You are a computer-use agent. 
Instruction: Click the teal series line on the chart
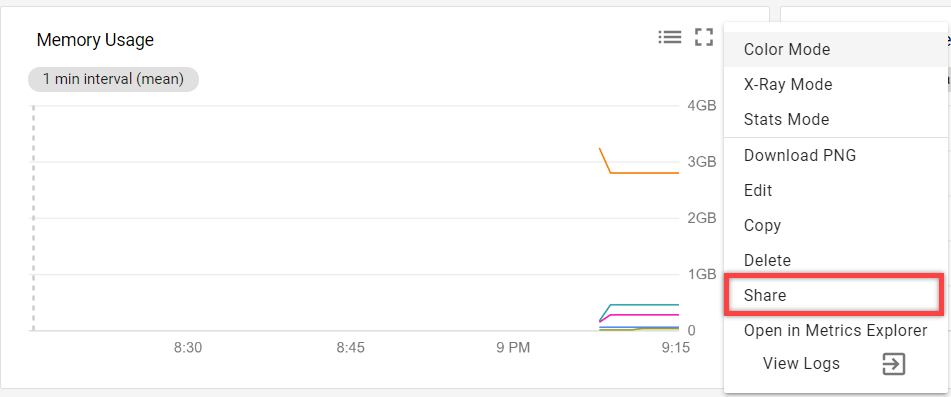644,304
